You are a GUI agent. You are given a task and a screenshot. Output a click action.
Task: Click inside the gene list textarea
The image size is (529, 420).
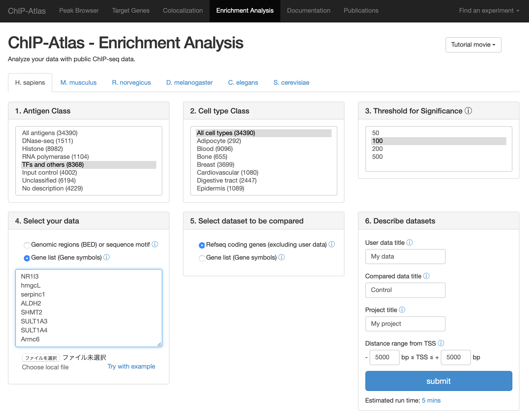(89, 308)
